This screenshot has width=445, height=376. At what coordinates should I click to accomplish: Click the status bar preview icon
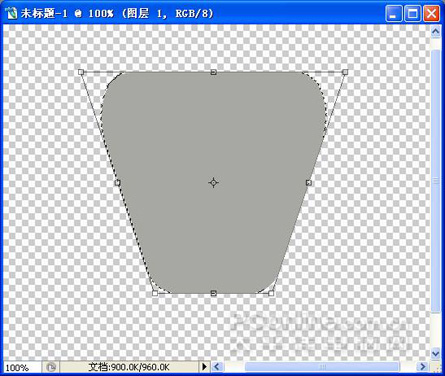tap(51, 367)
